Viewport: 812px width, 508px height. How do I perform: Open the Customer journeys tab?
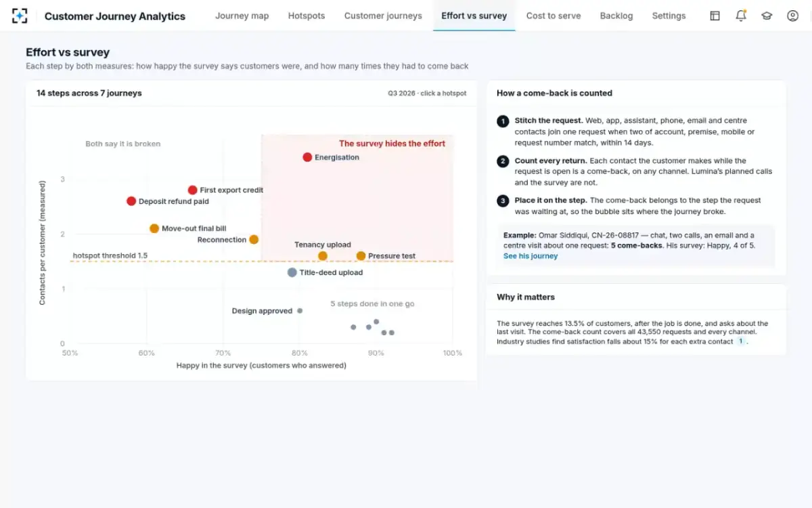point(383,16)
